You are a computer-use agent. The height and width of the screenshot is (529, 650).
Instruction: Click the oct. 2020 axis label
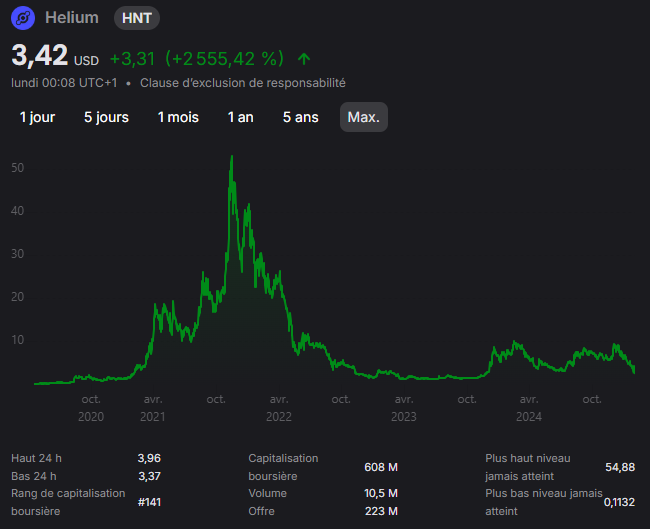91,408
